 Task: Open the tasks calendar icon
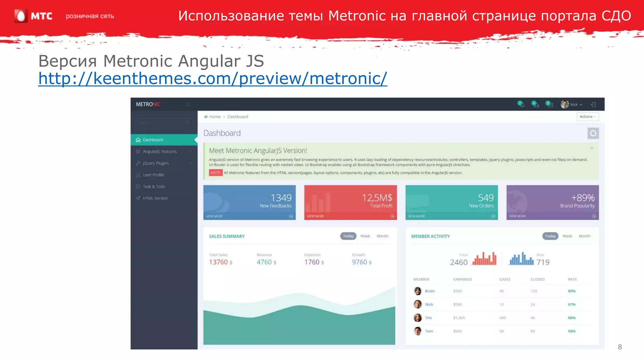(549, 104)
